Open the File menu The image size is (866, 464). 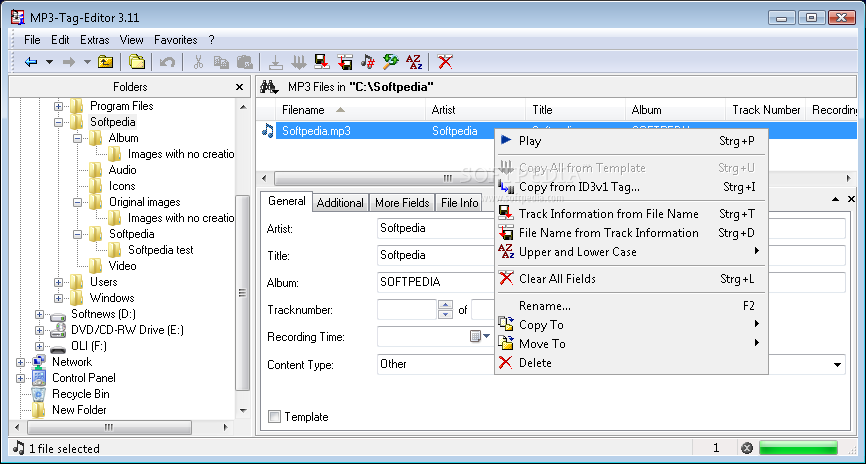click(32, 40)
